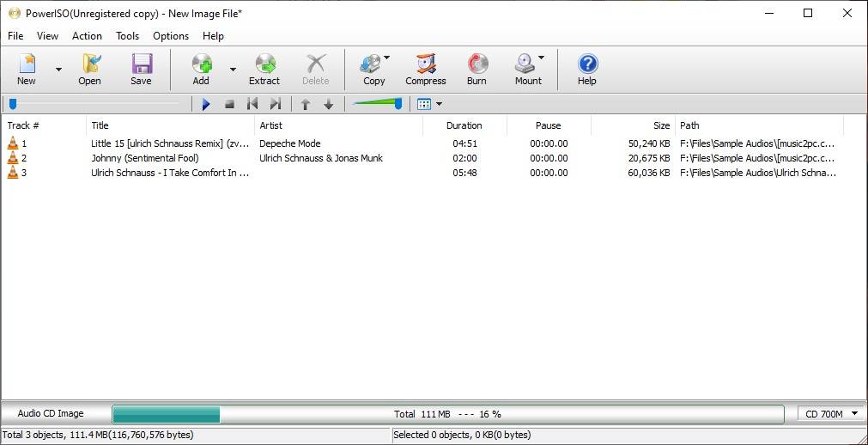Click the blue Help question mark icon
The width and height of the screenshot is (868, 445).
coord(587,64)
